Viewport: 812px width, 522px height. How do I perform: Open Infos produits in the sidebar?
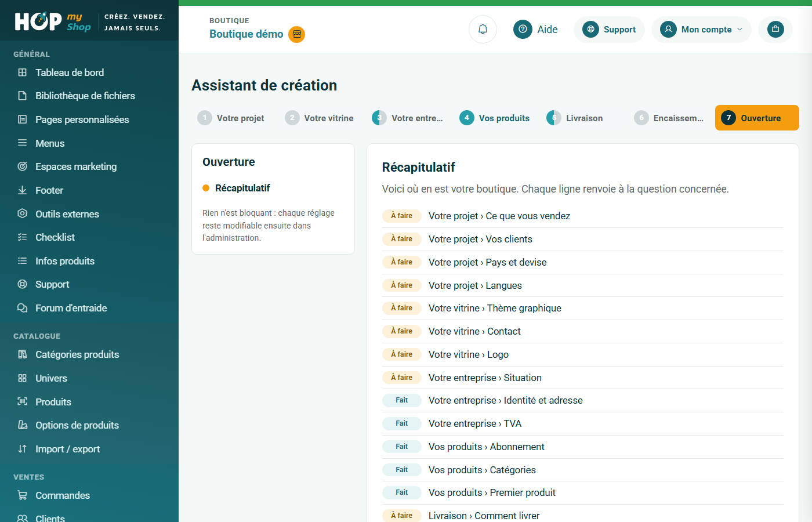tap(65, 261)
